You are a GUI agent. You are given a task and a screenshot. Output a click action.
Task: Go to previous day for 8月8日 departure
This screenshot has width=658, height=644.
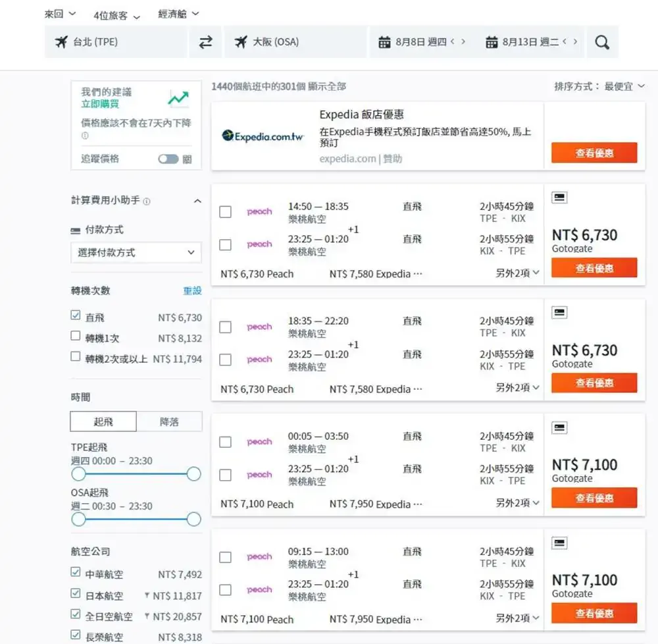tap(453, 41)
